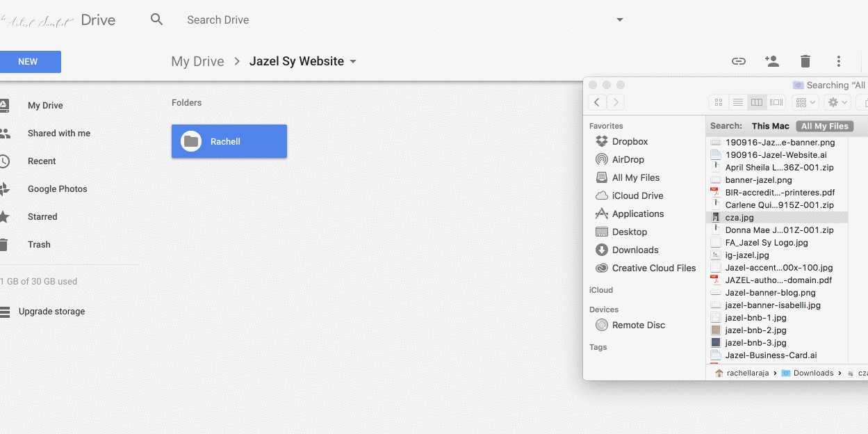Screen dimensions: 868x434
Task: Switch Finder to column view
Action: [757, 102]
